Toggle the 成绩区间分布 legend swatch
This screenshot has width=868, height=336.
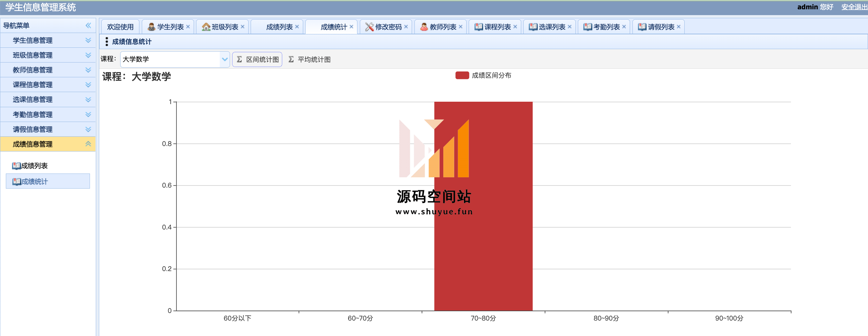(x=462, y=75)
